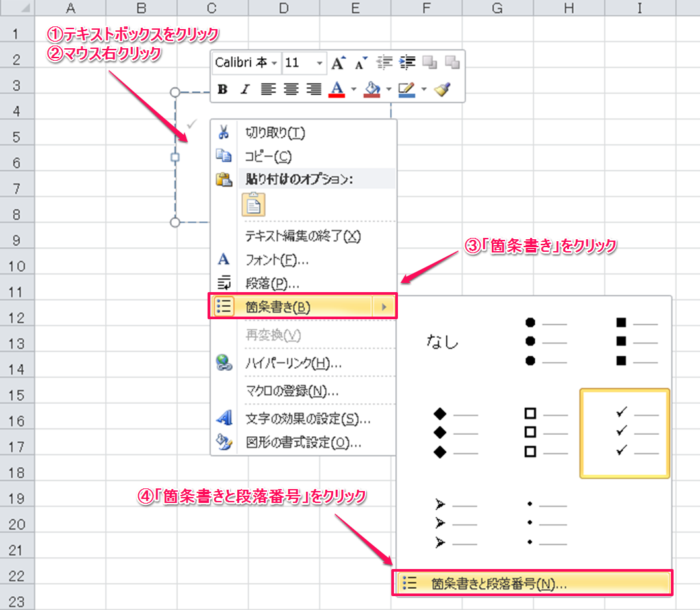Open the font size 11 dropdown
The height and width of the screenshot is (610, 700).
tap(320, 63)
